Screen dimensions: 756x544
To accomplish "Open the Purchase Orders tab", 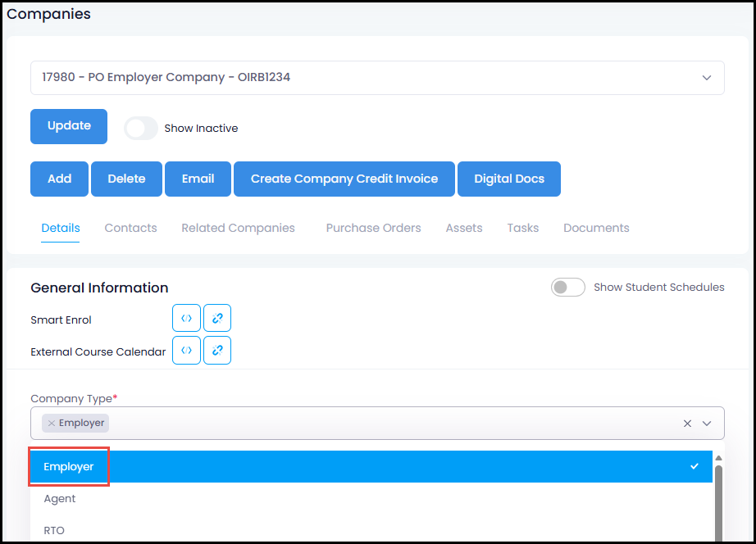I will pos(373,228).
